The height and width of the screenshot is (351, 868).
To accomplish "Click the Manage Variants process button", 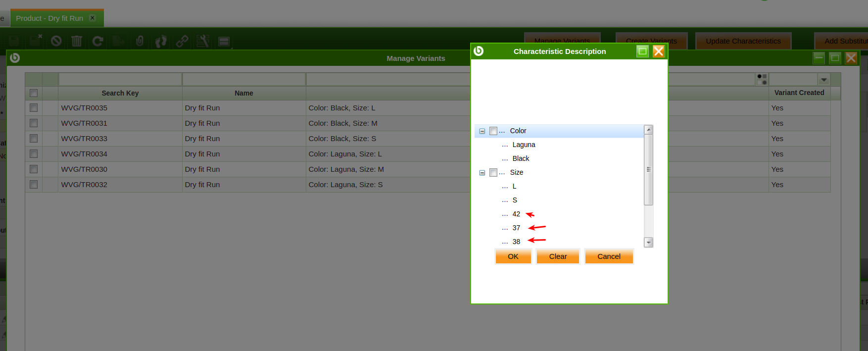I will pyautogui.click(x=562, y=41).
